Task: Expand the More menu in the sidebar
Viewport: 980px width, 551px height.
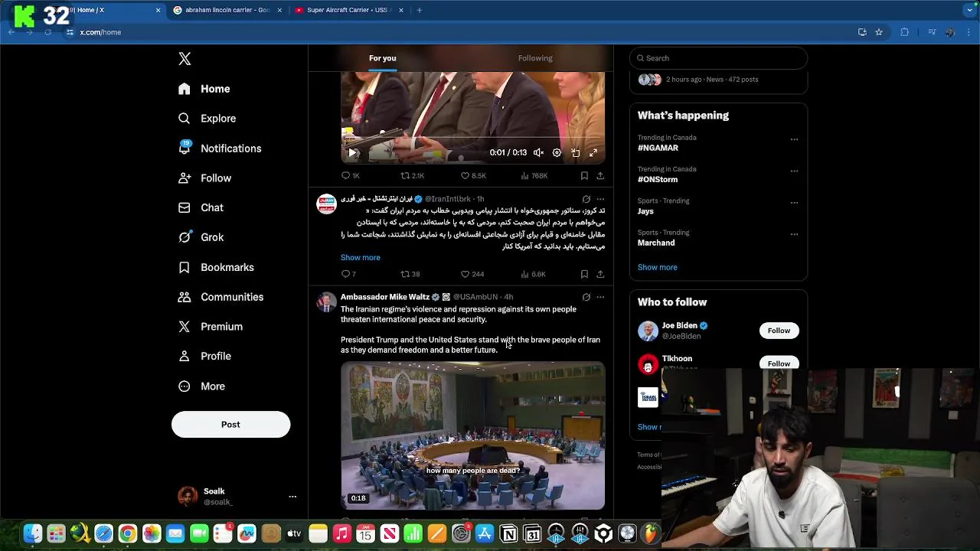Action: 201,386
